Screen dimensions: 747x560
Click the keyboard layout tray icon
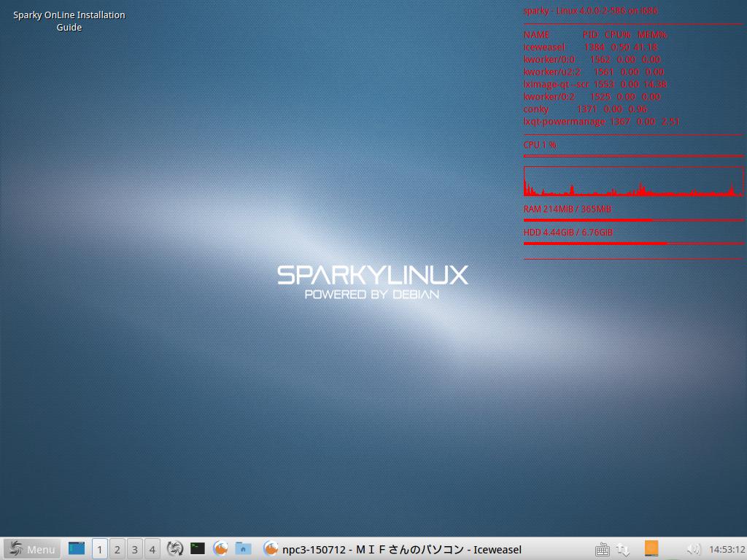[x=602, y=550]
